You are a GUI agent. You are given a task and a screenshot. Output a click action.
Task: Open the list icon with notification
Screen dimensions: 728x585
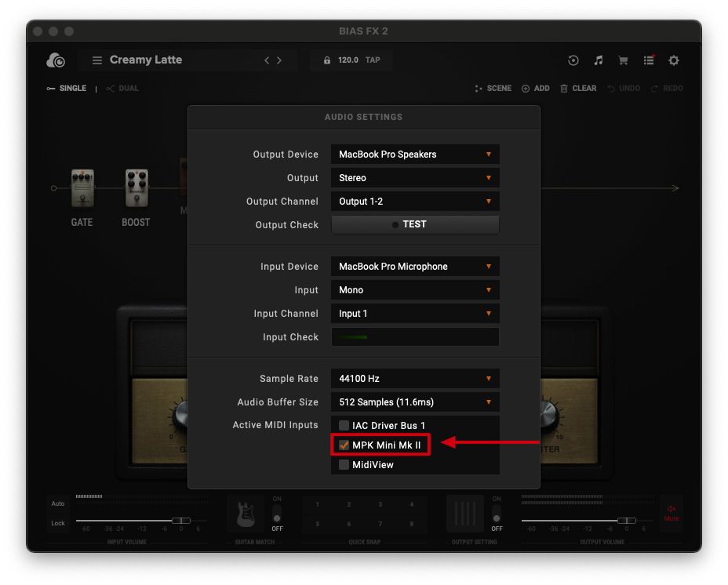click(x=649, y=60)
